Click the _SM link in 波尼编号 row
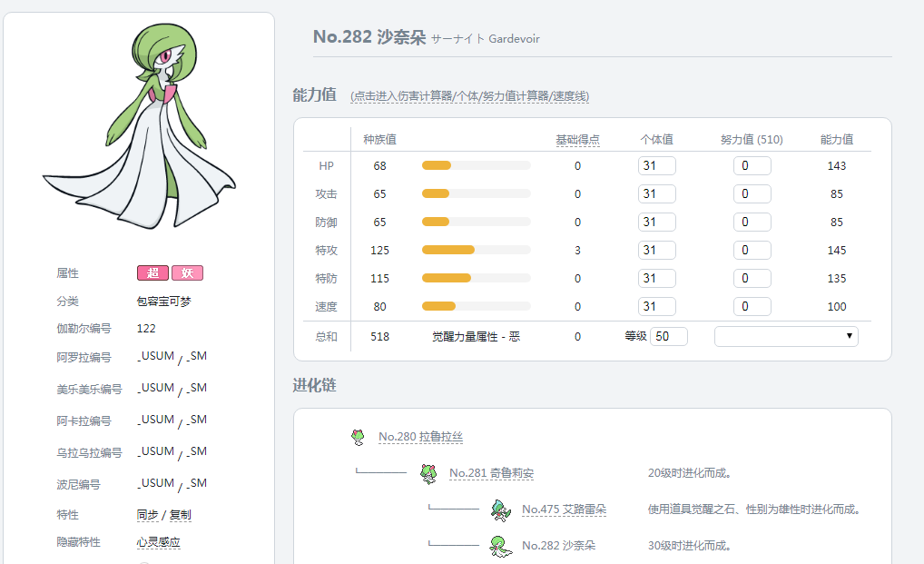Viewport: 924px width, 564px height. point(197,483)
